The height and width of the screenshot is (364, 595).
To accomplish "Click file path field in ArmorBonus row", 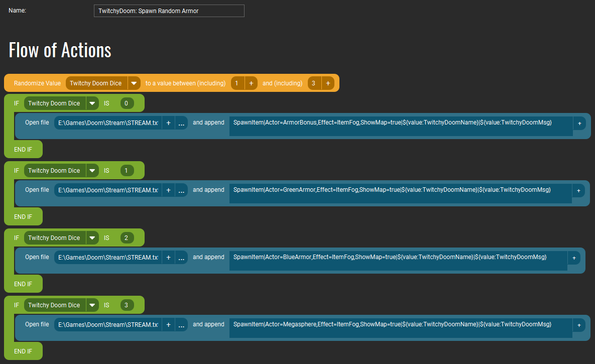I will click(x=108, y=123).
